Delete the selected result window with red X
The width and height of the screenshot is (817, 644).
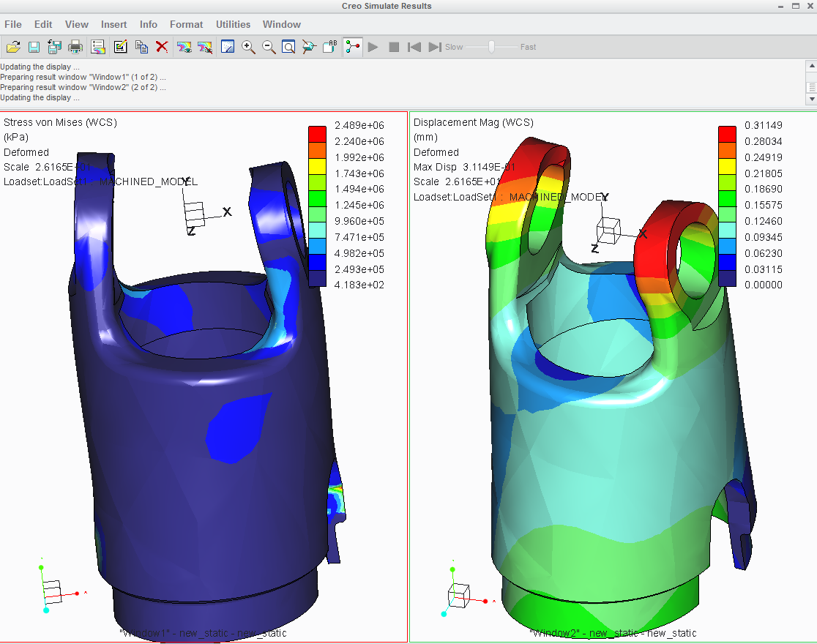(162, 47)
